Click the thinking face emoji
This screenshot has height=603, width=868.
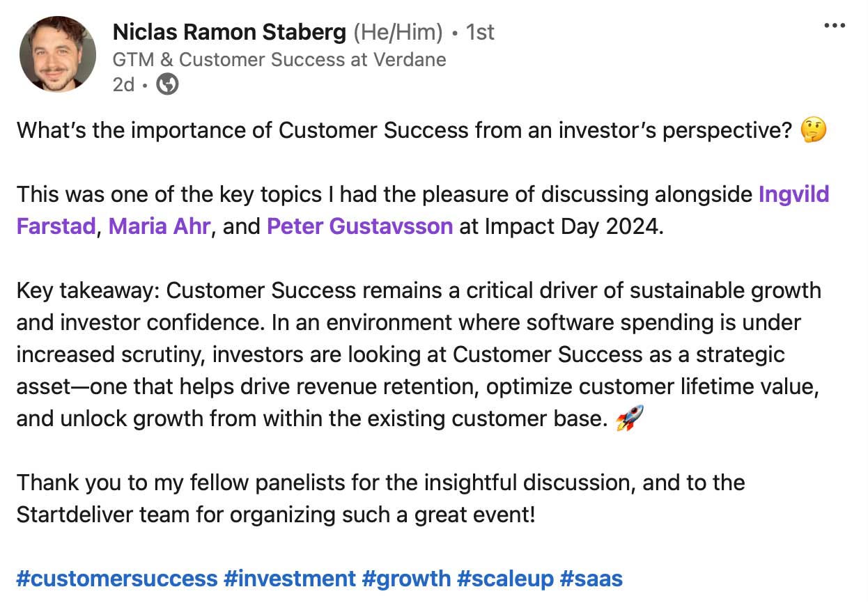[x=814, y=131]
